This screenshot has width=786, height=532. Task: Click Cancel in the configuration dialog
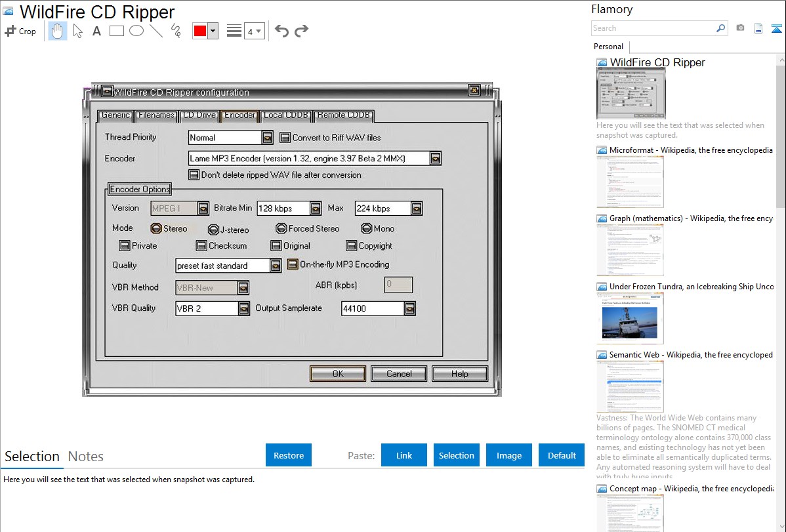tap(399, 373)
